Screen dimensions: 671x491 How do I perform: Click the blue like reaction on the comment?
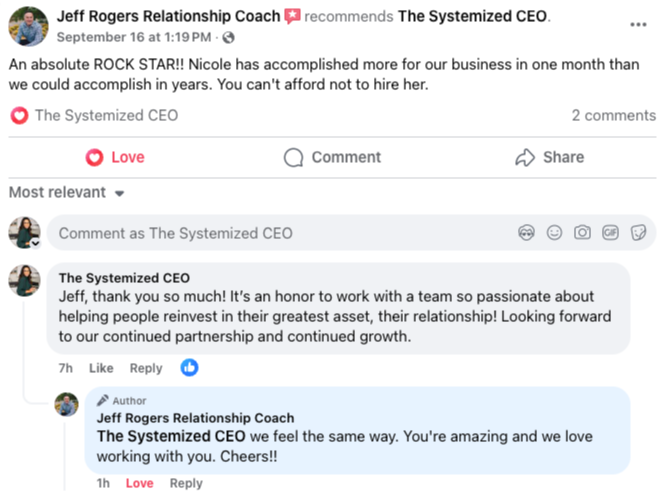point(189,368)
